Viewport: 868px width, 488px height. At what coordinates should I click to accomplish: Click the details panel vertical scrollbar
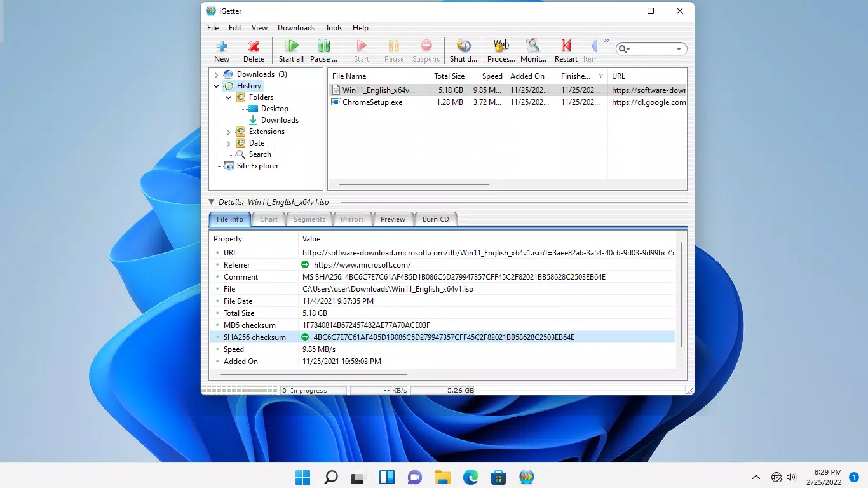tap(681, 294)
